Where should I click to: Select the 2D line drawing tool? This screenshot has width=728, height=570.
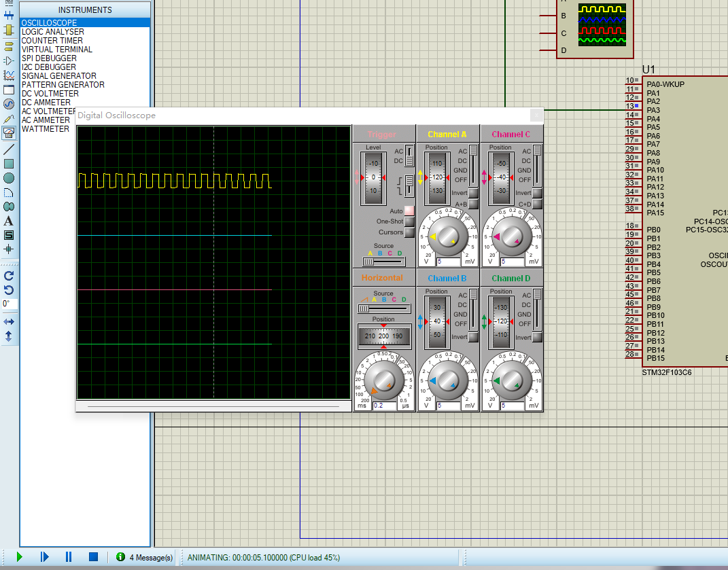(9, 149)
